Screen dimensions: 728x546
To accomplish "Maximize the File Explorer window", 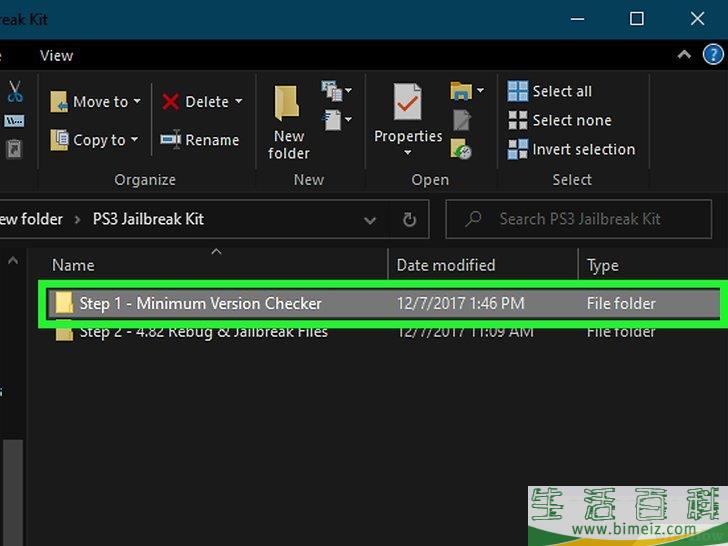I will 637,19.
